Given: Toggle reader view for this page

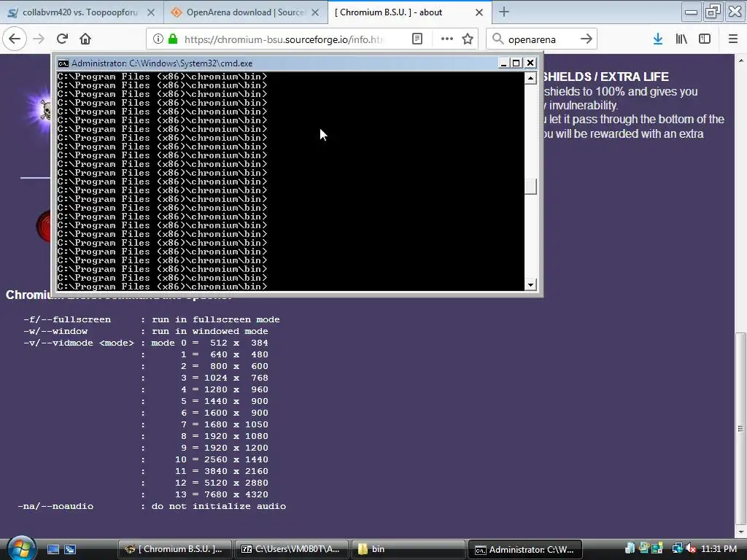Looking at the screenshot, I should pos(417,39).
